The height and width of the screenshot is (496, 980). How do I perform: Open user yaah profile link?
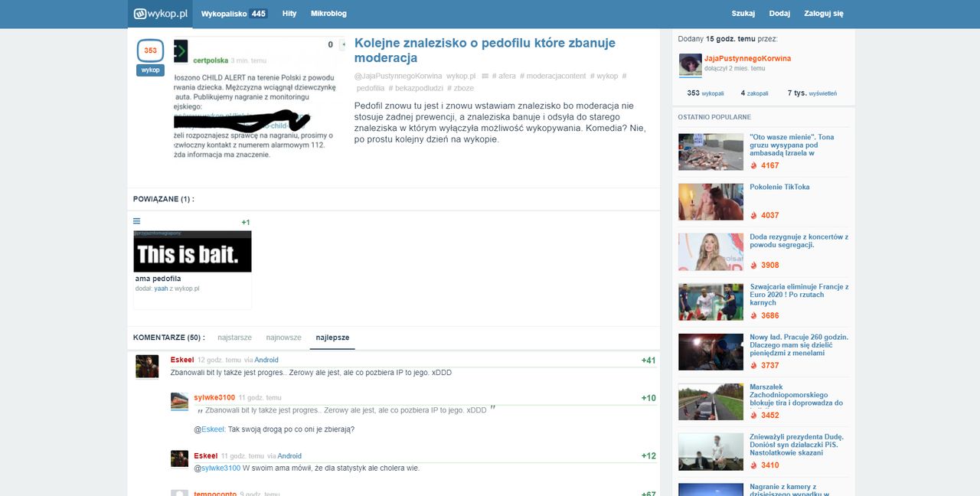(161, 289)
